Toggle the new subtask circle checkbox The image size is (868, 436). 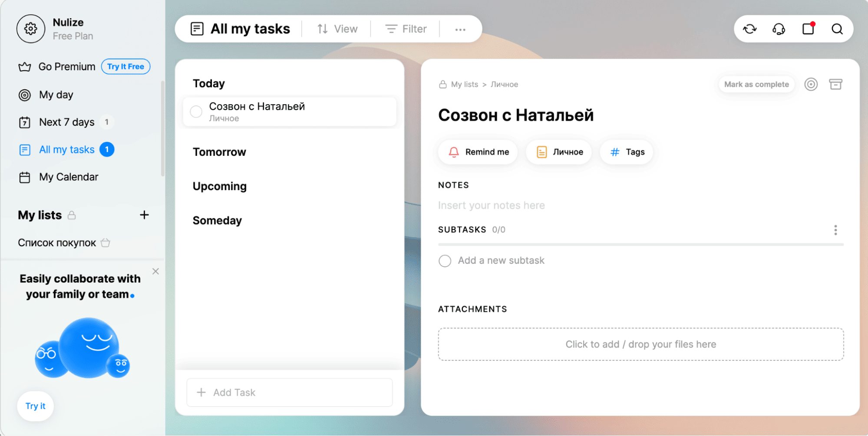(x=445, y=261)
